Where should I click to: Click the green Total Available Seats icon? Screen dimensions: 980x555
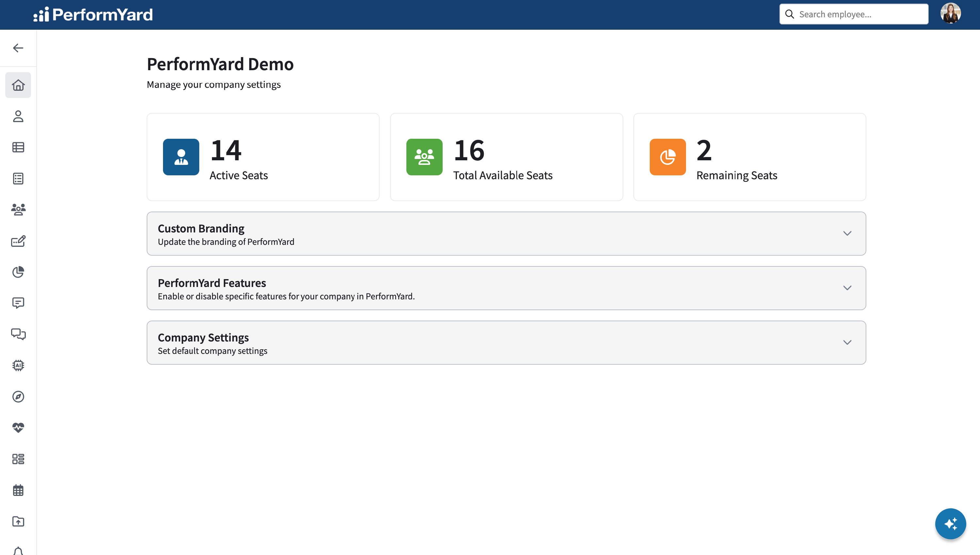pyautogui.click(x=424, y=157)
